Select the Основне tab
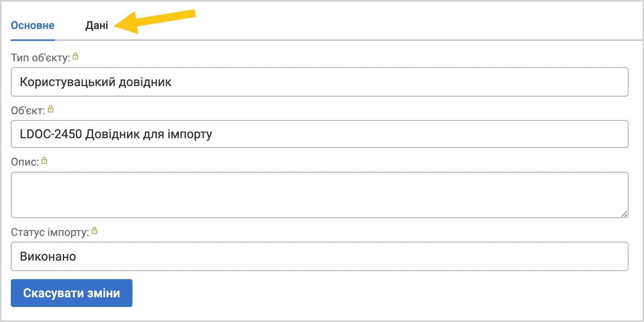Screen dimensions: 644x322 [32, 25]
